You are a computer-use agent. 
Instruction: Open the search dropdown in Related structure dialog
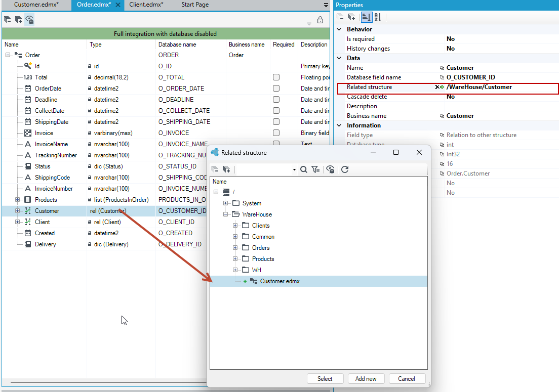[294, 170]
